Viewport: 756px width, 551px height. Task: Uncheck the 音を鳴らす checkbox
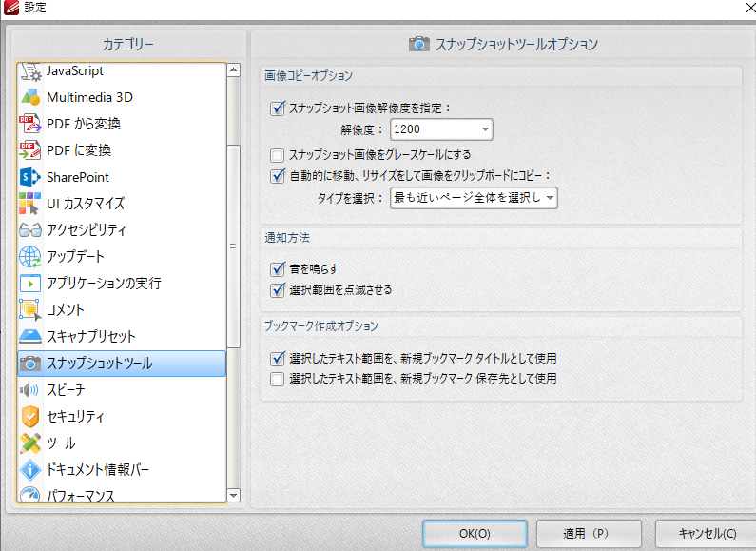(x=278, y=268)
